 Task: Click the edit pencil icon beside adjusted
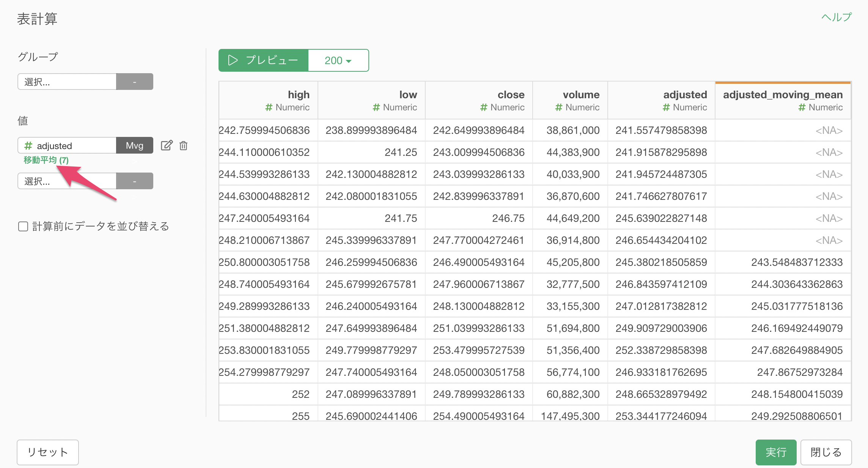pos(167,146)
